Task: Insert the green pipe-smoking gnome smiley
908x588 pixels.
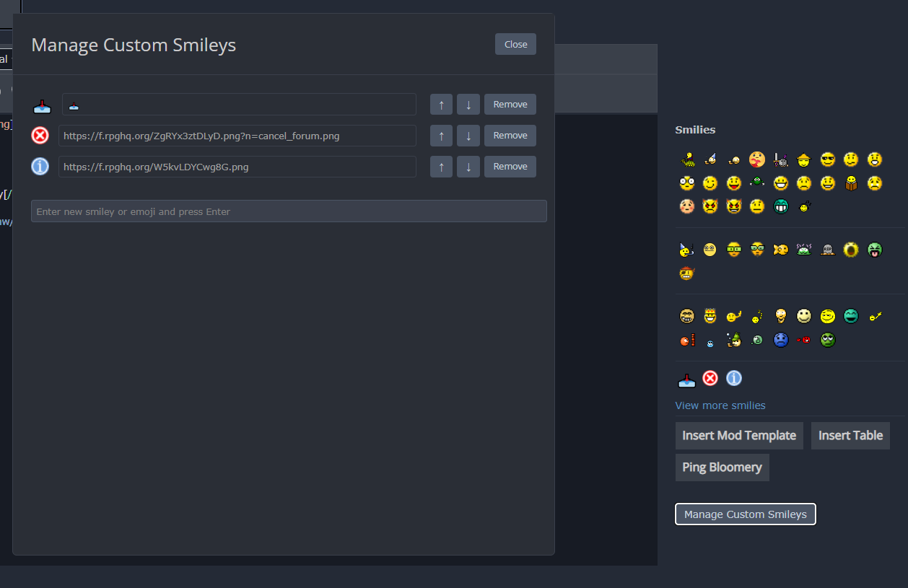Action: [x=734, y=340]
